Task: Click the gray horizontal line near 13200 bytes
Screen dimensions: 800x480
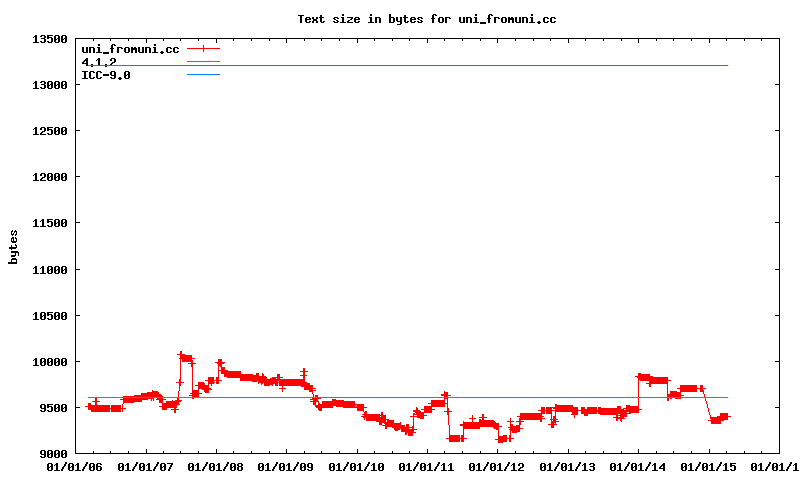Action: tap(450, 66)
